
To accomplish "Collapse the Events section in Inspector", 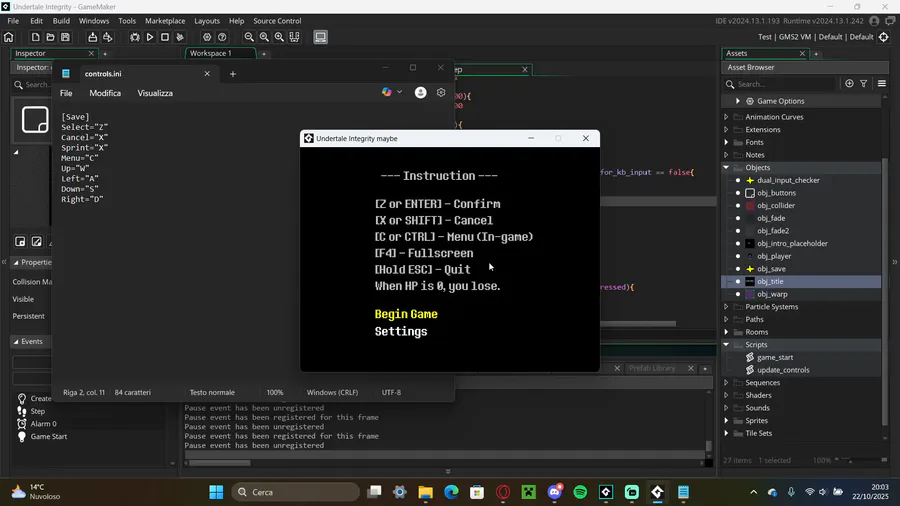I will tap(16, 341).
